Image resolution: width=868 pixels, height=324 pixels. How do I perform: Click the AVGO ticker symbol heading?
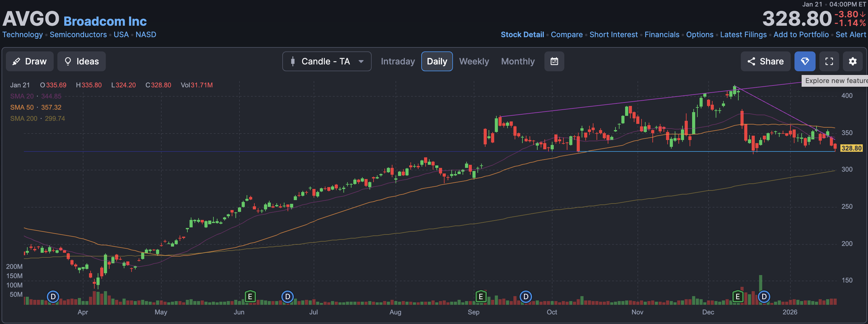click(x=31, y=19)
